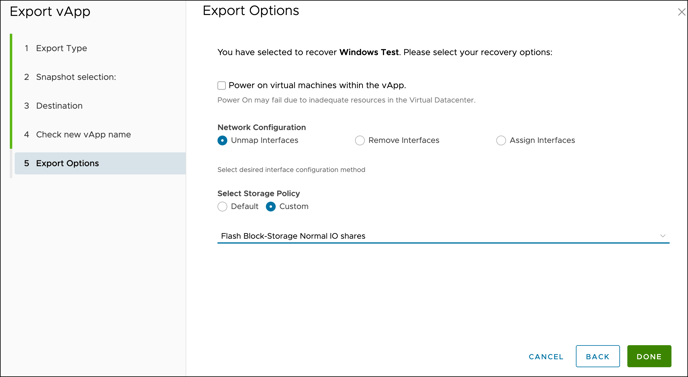The width and height of the screenshot is (688, 377).
Task: Click the green DONE button
Action: point(649,356)
